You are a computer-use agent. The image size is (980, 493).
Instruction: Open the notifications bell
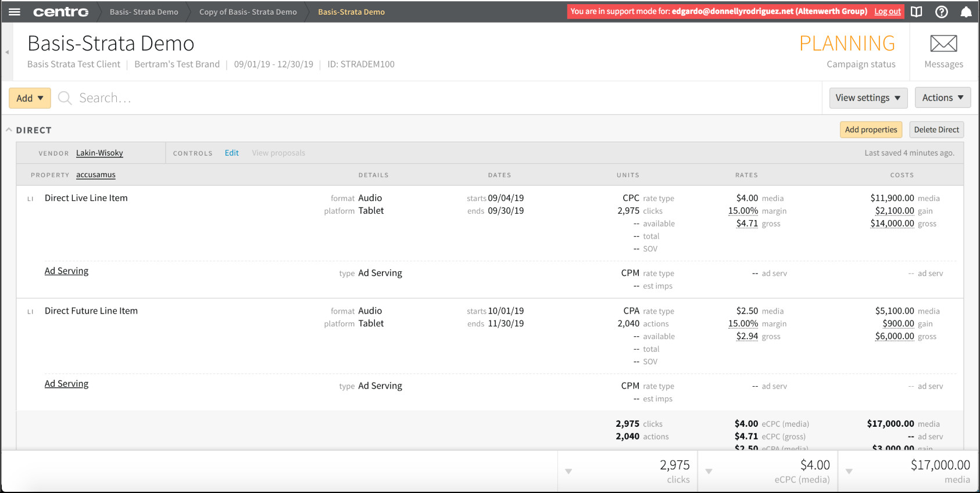(x=966, y=12)
